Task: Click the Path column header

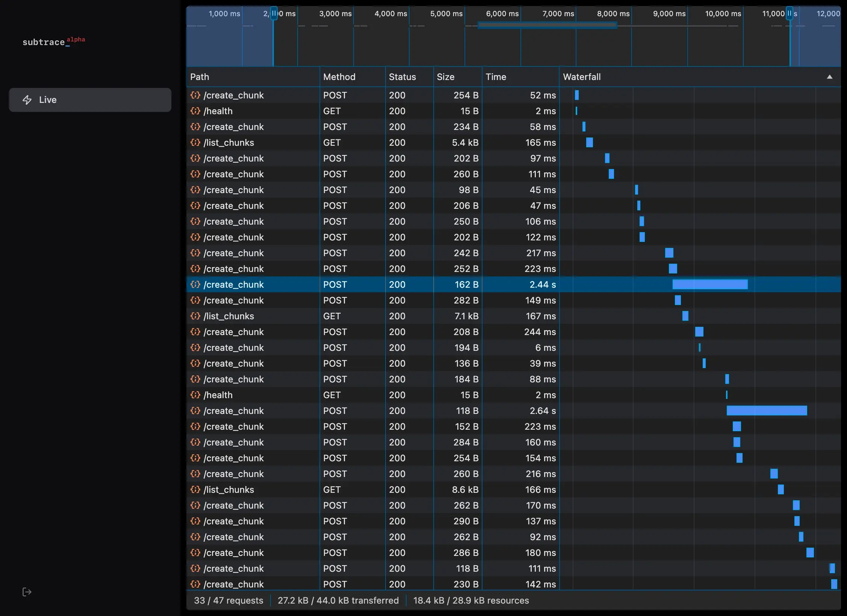Action: (x=200, y=77)
